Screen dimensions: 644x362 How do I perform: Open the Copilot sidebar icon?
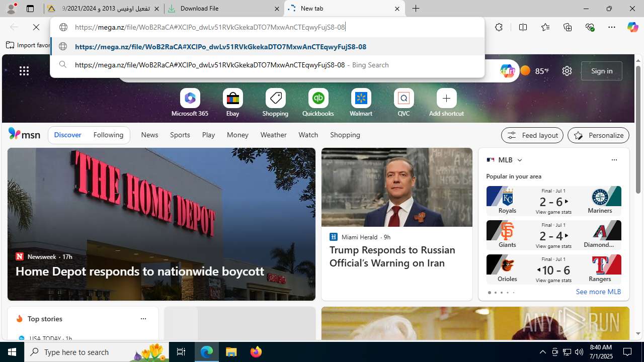(632, 27)
